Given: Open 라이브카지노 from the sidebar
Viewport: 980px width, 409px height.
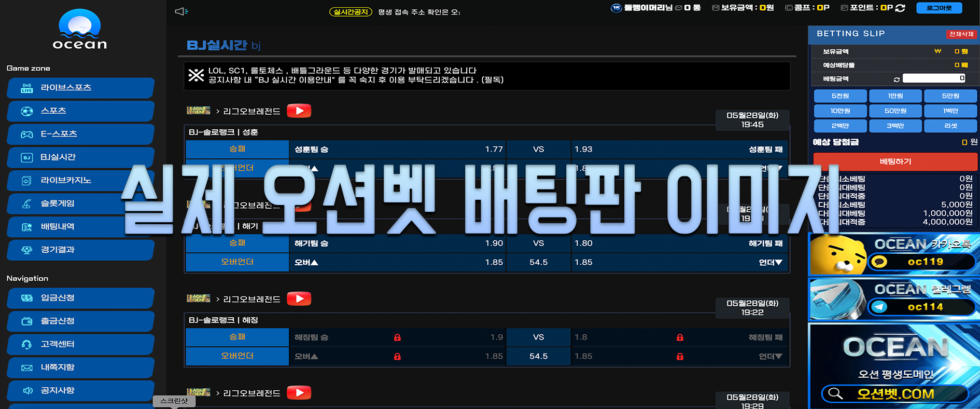Looking at the screenshot, I should point(81,180).
